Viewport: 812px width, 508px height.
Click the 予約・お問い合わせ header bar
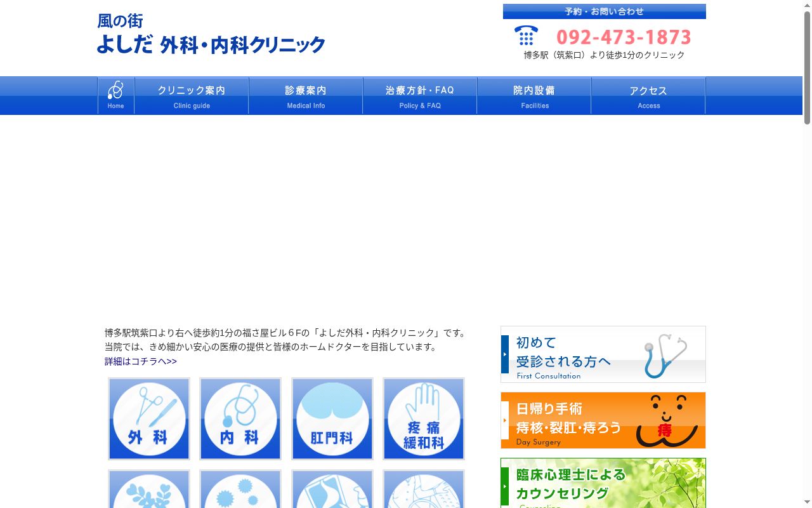tap(605, 11)
